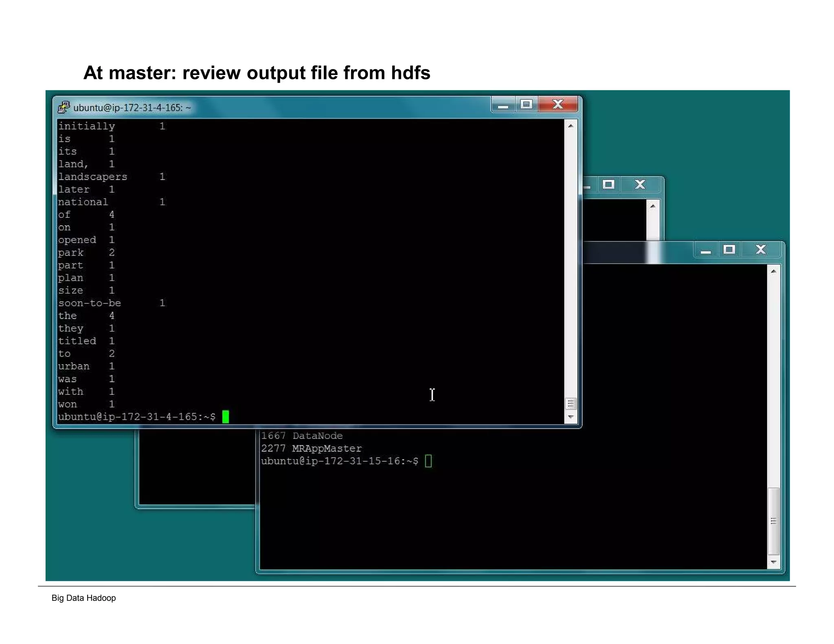Viewport: 834px width, 644px height.
Task: Click the word 'plan' in terminal output
Action: tap(70, 278)
